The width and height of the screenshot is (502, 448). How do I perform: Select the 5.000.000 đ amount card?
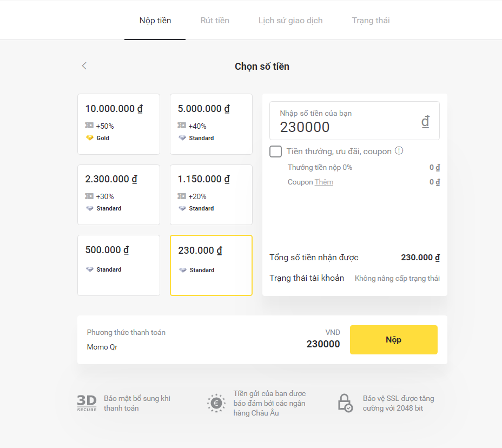pyautogui.click(x=211, y=124)
